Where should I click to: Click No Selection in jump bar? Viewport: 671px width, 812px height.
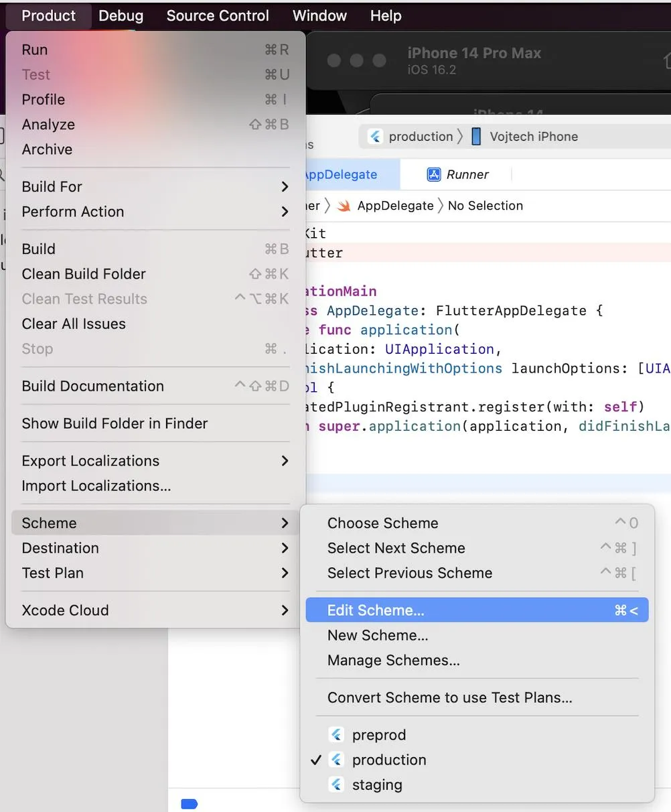[x=486, y=206]
